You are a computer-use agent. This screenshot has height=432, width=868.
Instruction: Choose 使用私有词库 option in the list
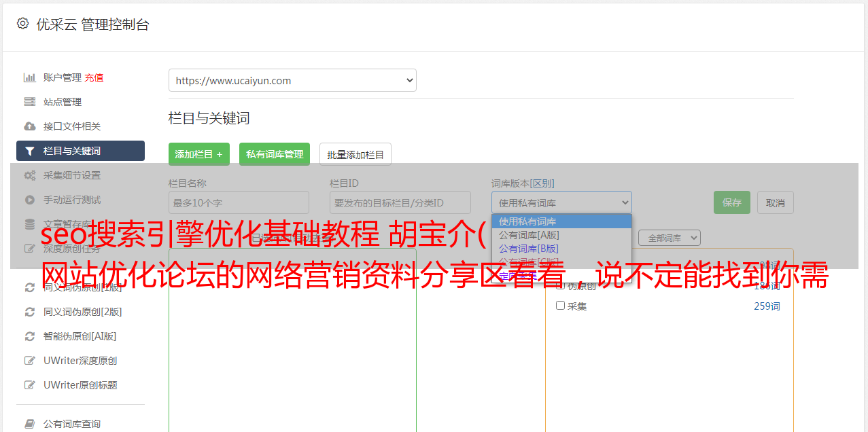tap(561, 221)
